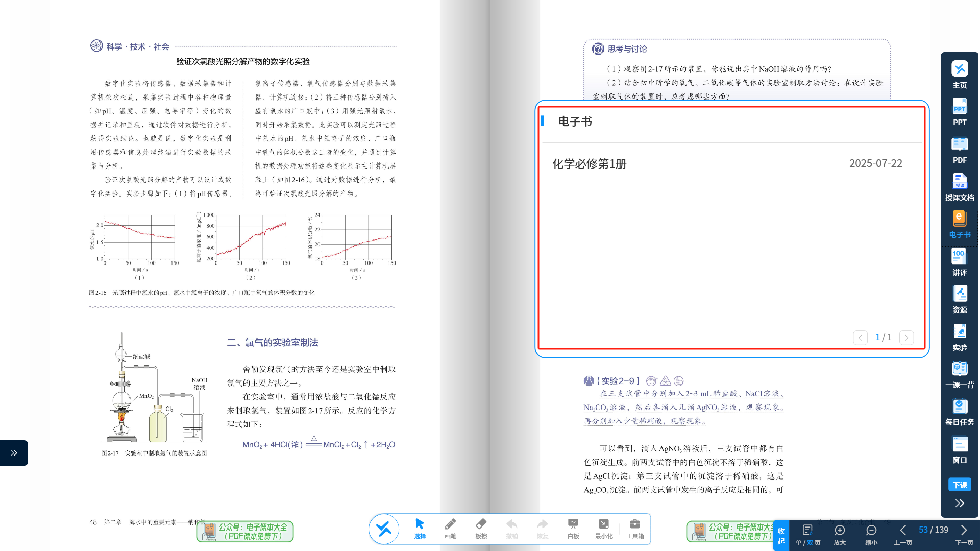
Task: Open the 化学必修第1册 e-book entry
Action: [589, 164]
